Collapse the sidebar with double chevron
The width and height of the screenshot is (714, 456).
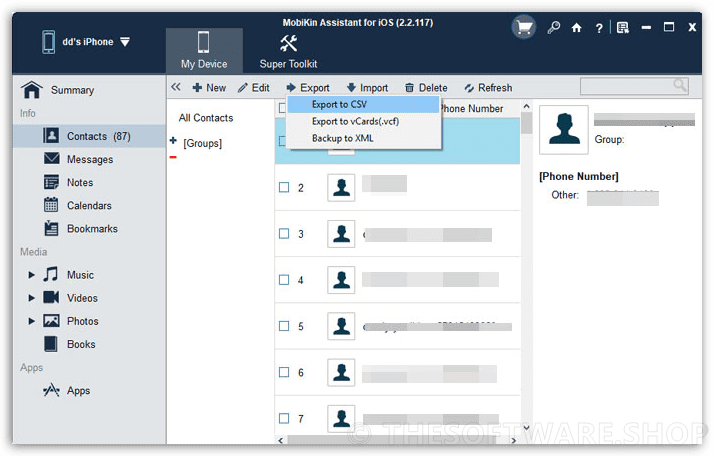176,87
